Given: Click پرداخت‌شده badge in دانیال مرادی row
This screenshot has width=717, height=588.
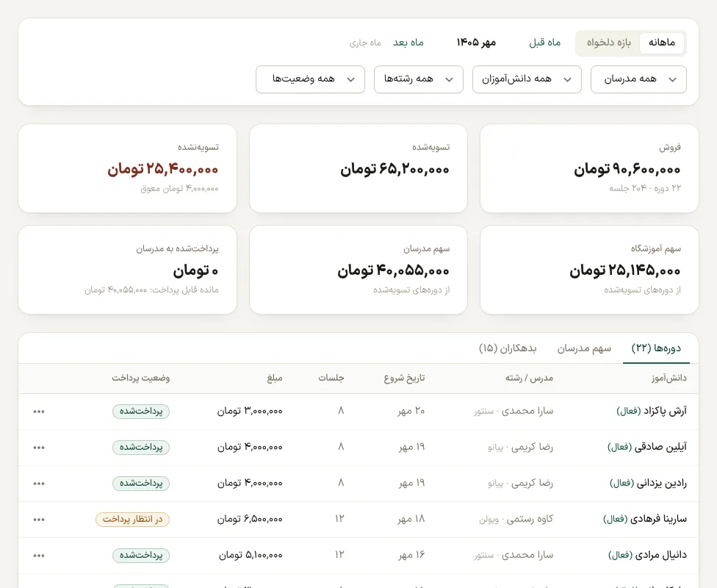Looking at the screenshot, I should pos(141,556).
